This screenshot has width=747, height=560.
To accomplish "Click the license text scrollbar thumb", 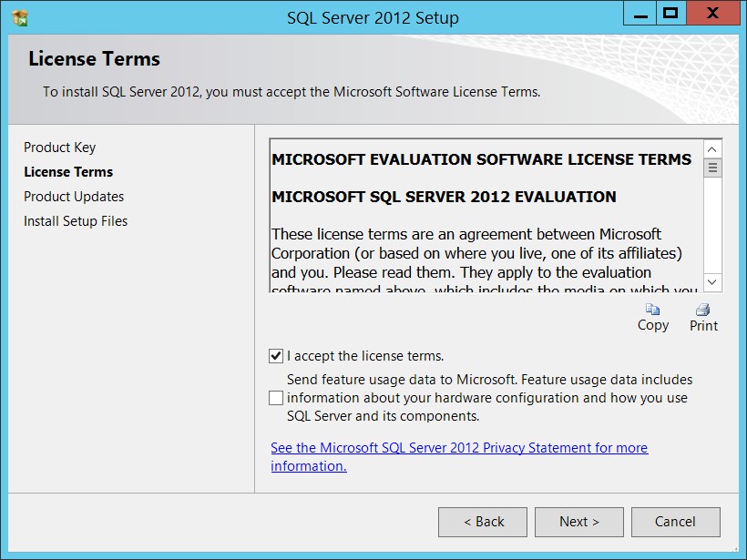I will click(712, 168).
